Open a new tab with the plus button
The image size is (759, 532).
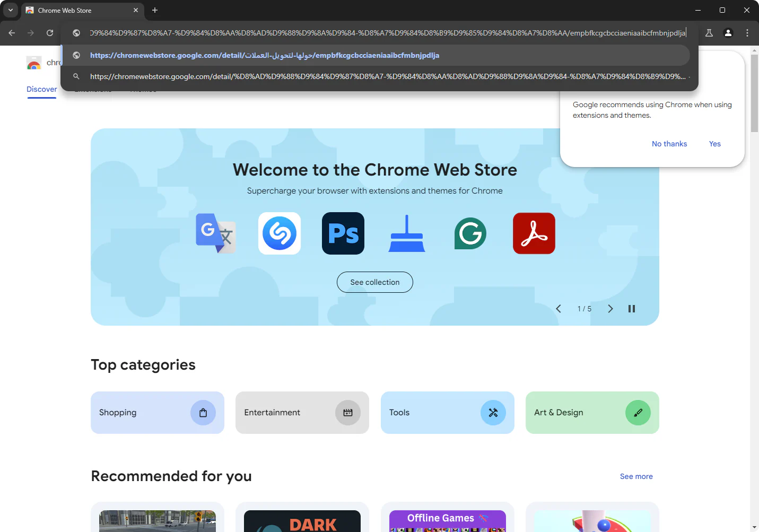click(155, 10)
